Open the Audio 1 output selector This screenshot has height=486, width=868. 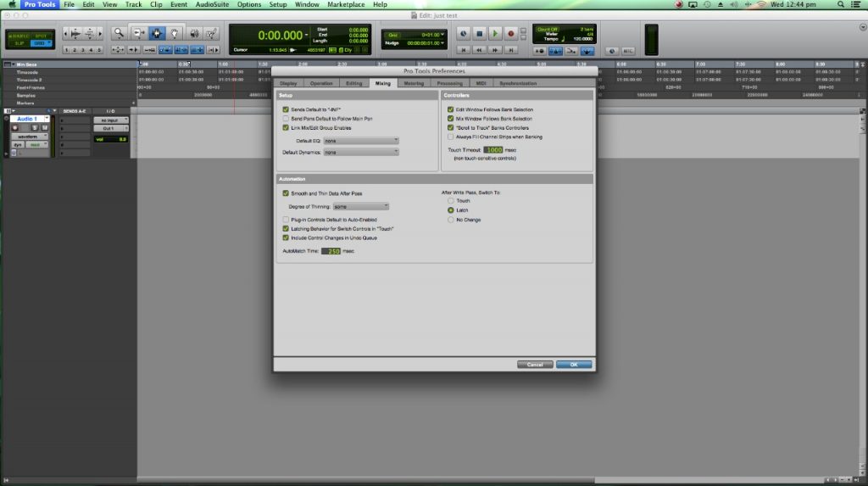(x=111, y=128)
